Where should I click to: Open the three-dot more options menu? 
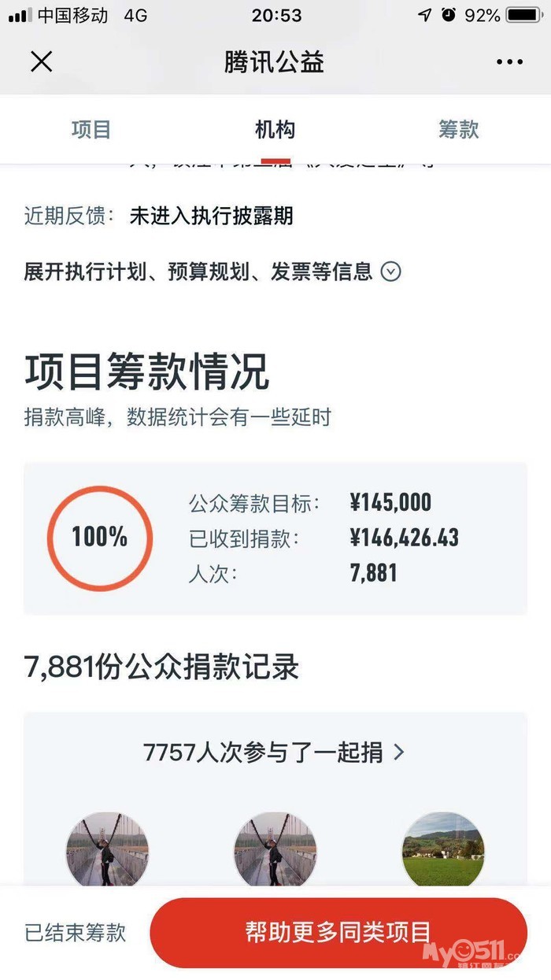509,62
